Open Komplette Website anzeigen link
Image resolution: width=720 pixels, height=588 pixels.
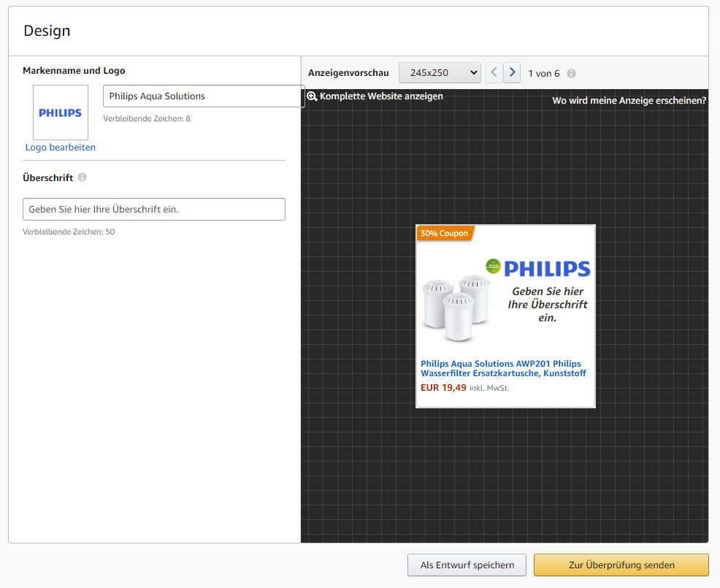tap(381, 96)
